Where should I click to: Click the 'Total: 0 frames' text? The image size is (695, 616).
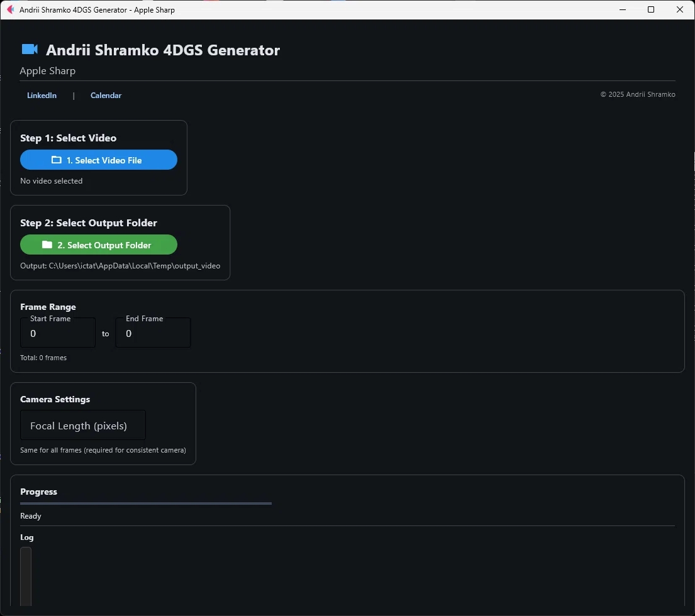[43, 358]
